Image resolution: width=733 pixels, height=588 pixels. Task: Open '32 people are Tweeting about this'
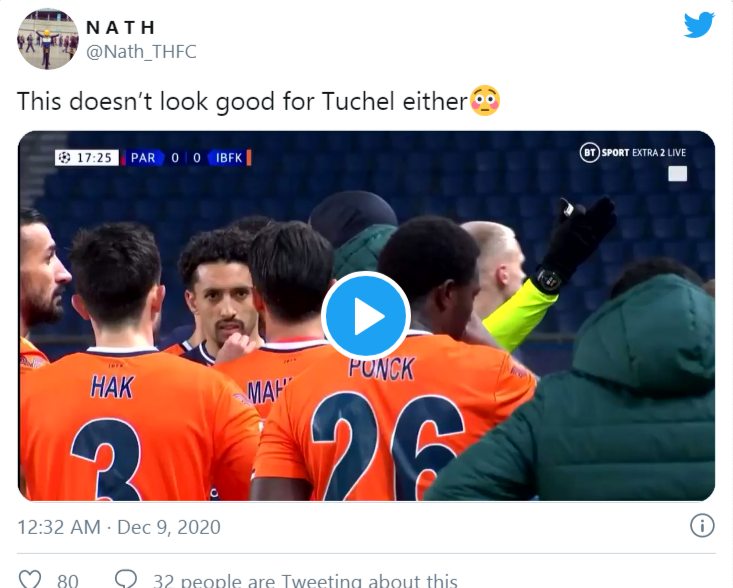pyautogui.click(x=305, y=580)
